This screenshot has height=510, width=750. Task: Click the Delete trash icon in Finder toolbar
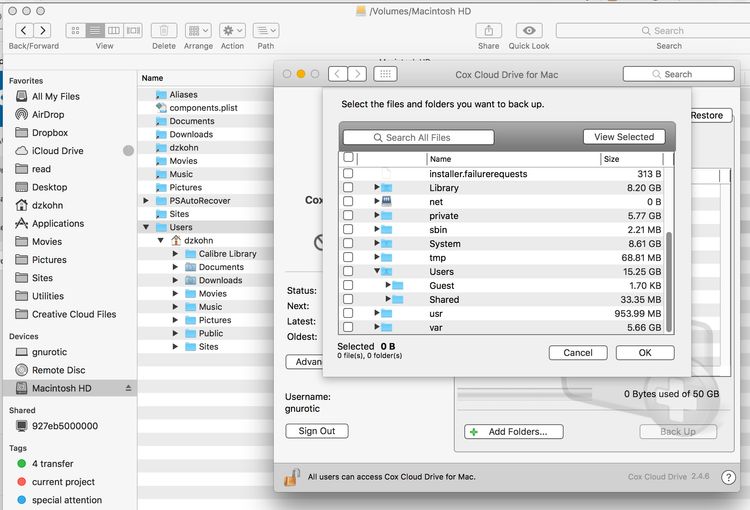coord(164,31)
